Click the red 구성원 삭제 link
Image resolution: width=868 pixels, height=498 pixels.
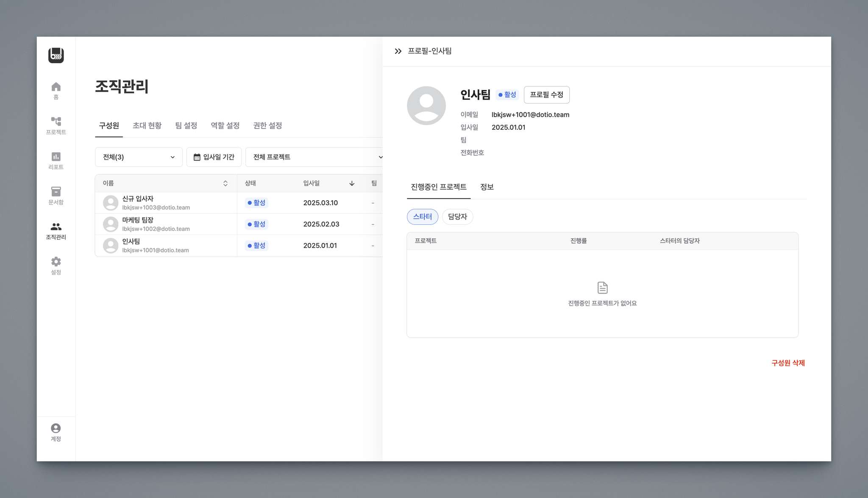[788, 363]
